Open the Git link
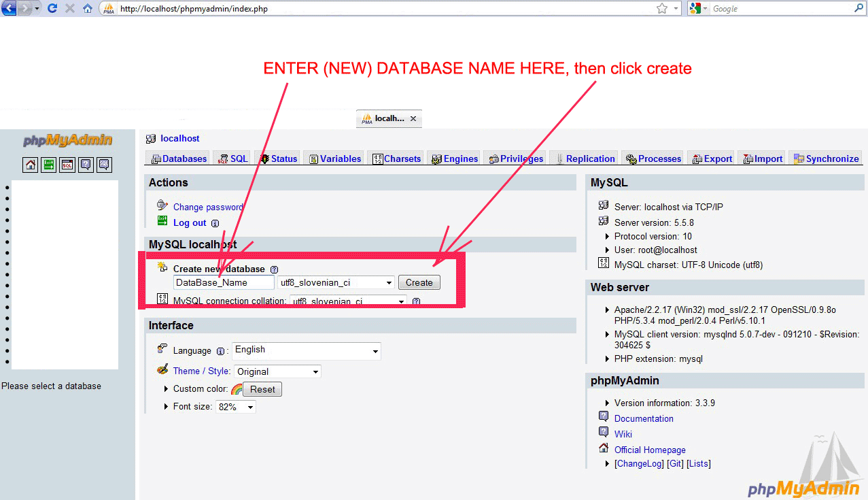Screen dimensions: 868x500 [675, 463]
